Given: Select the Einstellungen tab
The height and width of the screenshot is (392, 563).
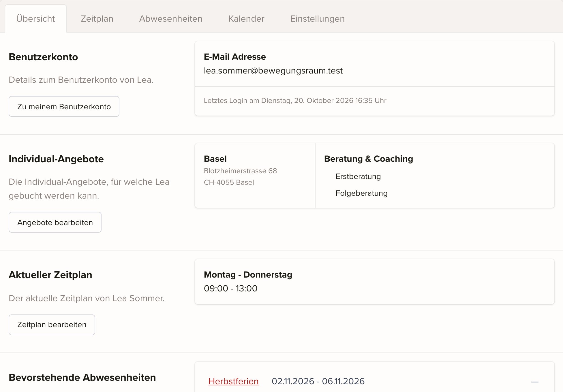Looking at the screenshot, I should point(318,19).
